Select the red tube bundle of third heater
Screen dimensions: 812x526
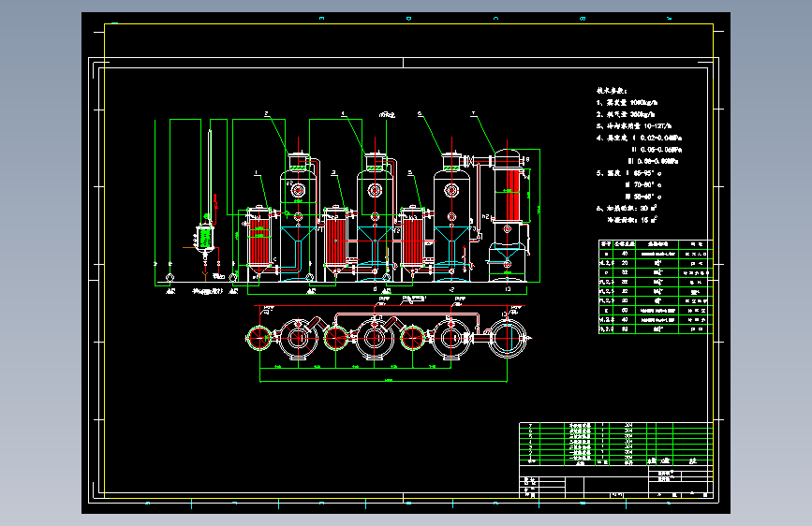413,241
